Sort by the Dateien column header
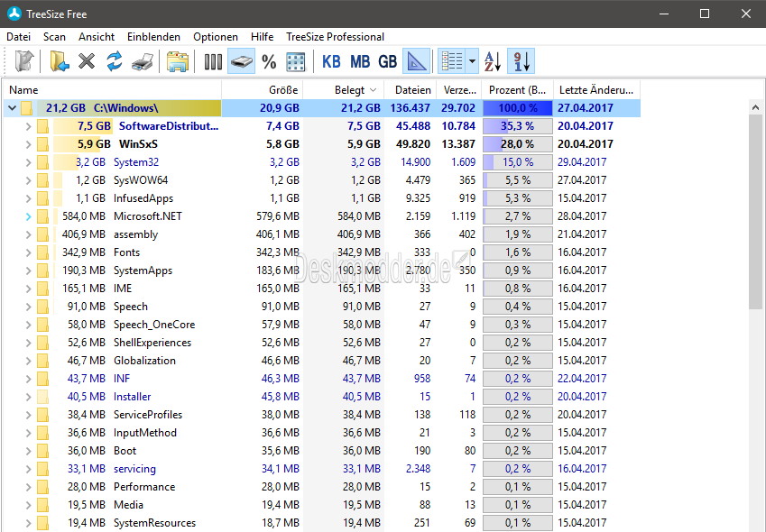Screen dimensions: 766x532 (x=410, y=90)
